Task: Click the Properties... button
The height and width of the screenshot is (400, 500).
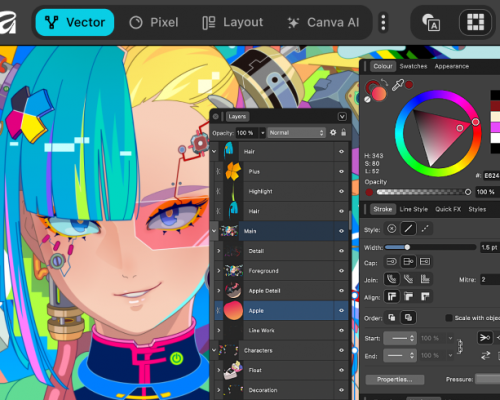Action: 395,380
